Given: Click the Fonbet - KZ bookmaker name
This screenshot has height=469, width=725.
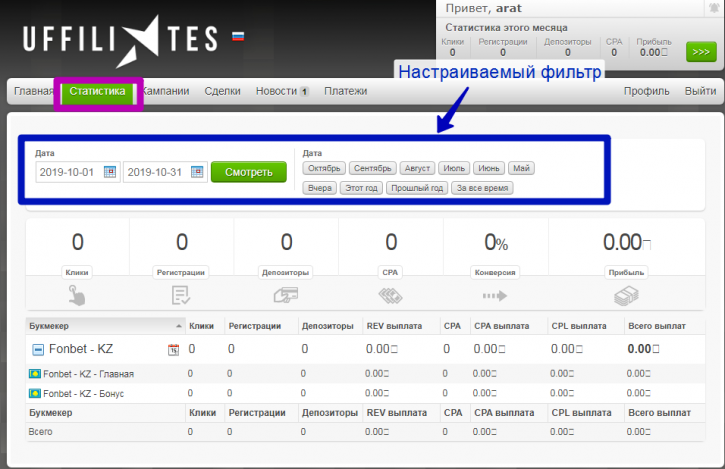Looking at the screenshot, I should [81, 349].
